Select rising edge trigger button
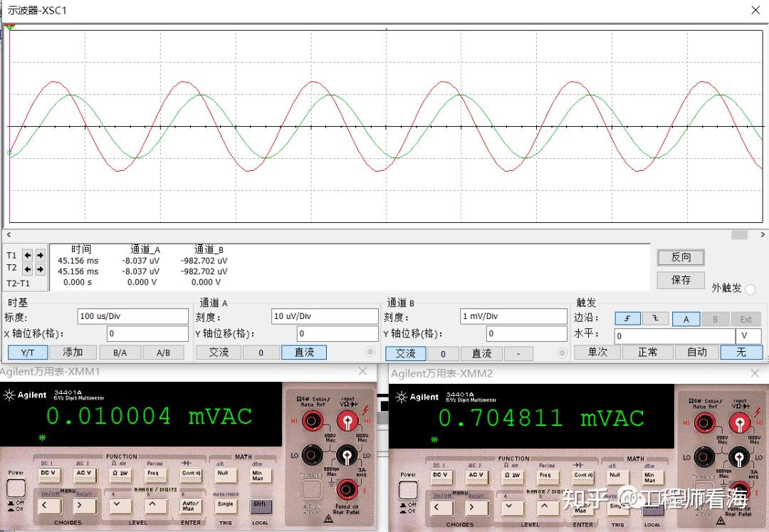 pyautogui.click(x=627, y=319)
